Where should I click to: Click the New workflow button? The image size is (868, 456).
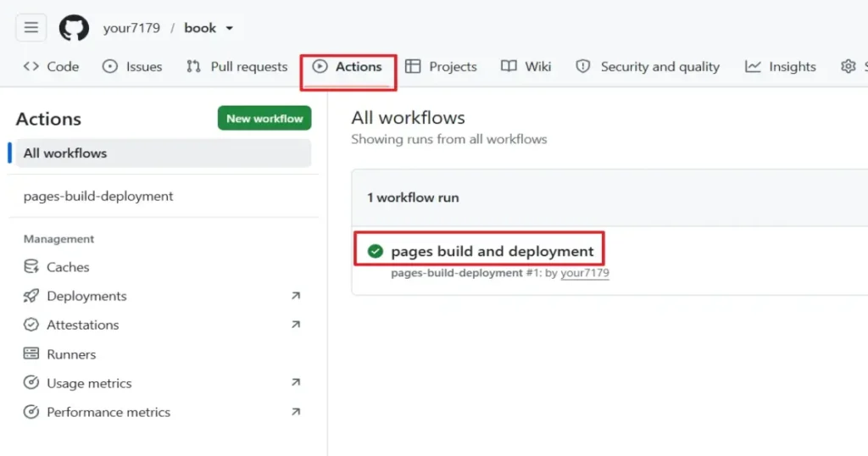264,119
